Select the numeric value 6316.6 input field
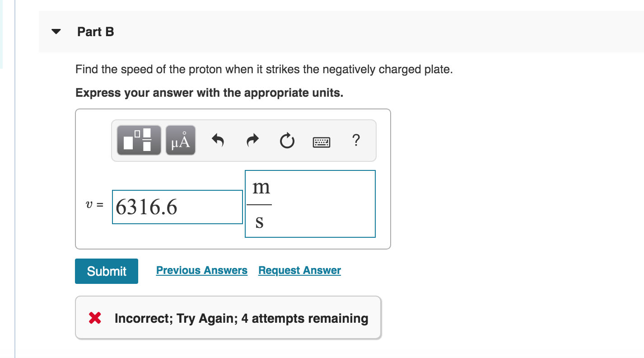Screen dimensions: 644x358 (177, 207)
